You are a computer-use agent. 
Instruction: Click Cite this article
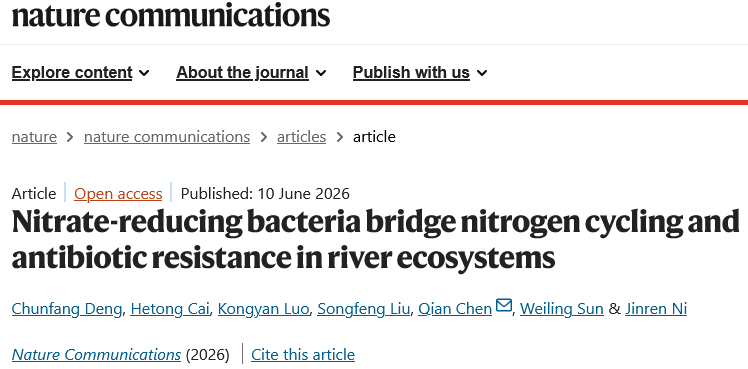(303, 355)
